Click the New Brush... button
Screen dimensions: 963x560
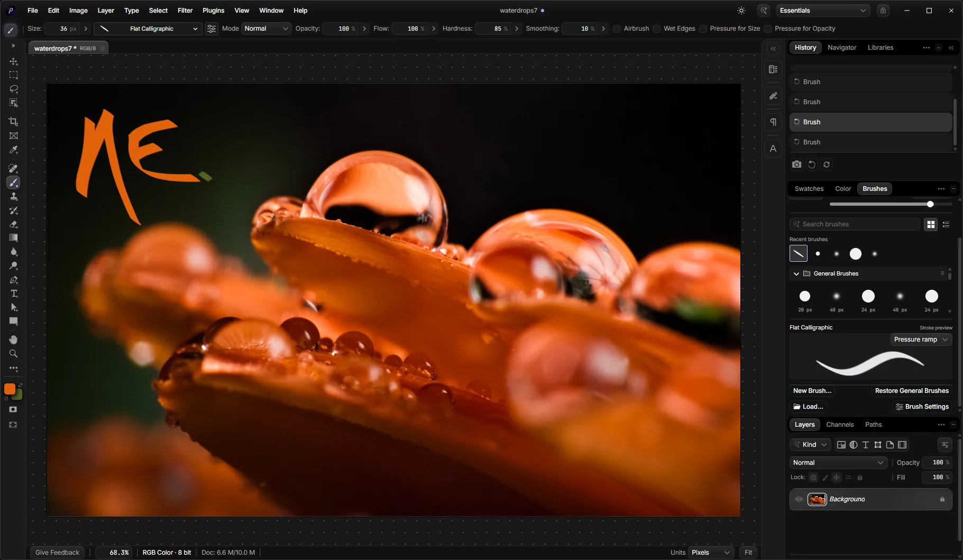pos(812,391)
